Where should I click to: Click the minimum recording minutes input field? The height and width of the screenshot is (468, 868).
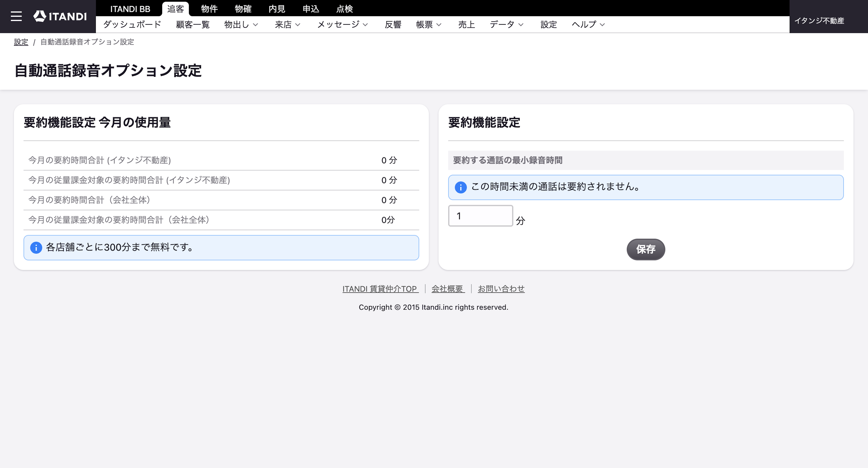[480, 216]
